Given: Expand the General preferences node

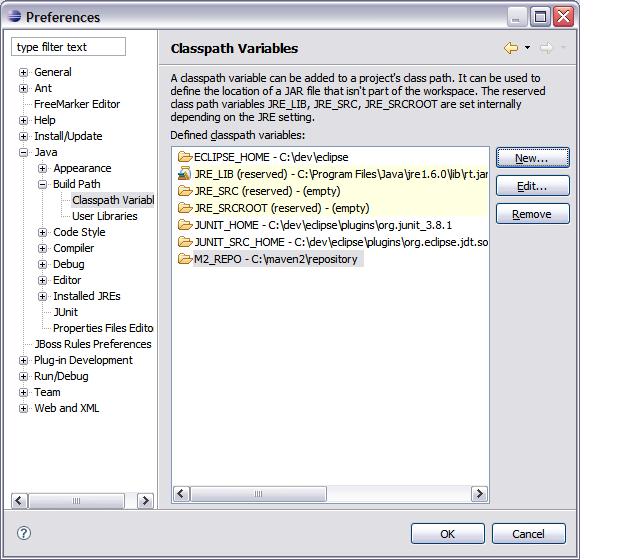Looking at the screenshot, I should coord(24,72).
